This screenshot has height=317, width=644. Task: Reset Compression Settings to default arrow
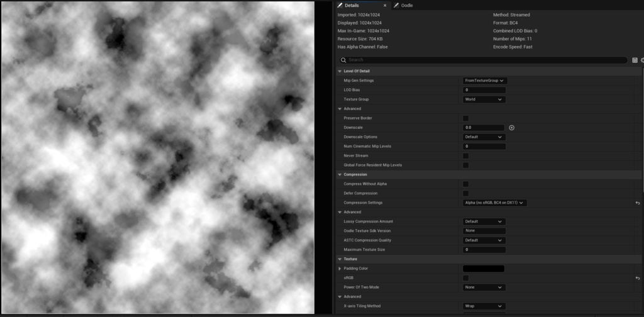tap(638, 203)
